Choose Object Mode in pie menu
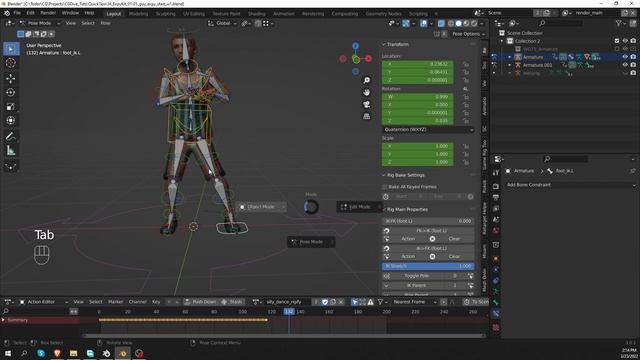Viewport: 640px width, 360px height. point(261,207)
